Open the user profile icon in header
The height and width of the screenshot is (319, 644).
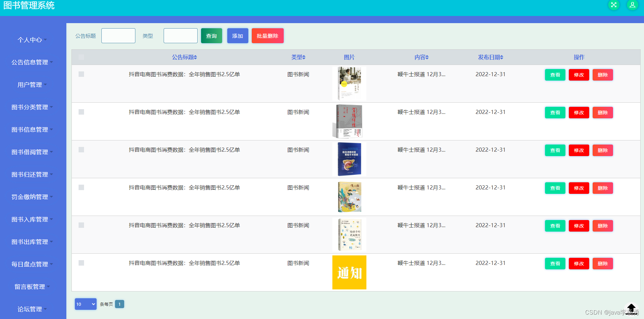pos(632,5)
